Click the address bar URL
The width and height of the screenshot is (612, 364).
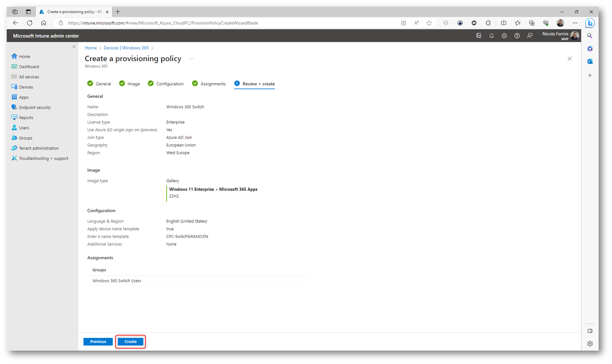point(163,23)
